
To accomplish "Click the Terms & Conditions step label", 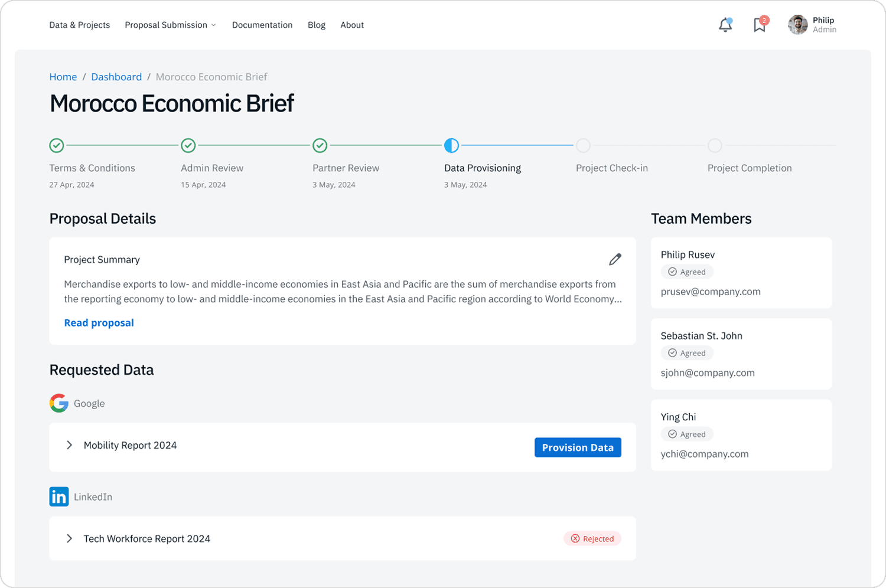I will 92,168.
